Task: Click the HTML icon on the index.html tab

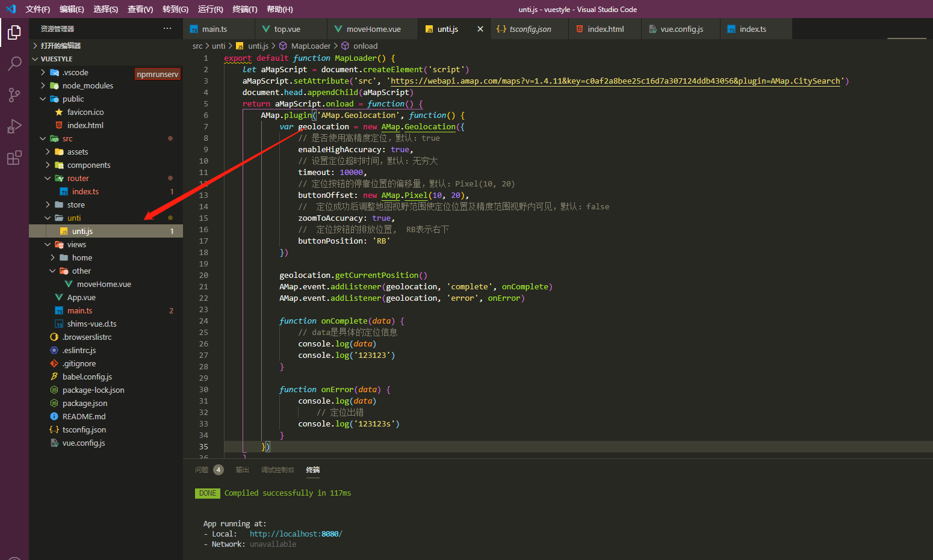Action: pos(580,28)
